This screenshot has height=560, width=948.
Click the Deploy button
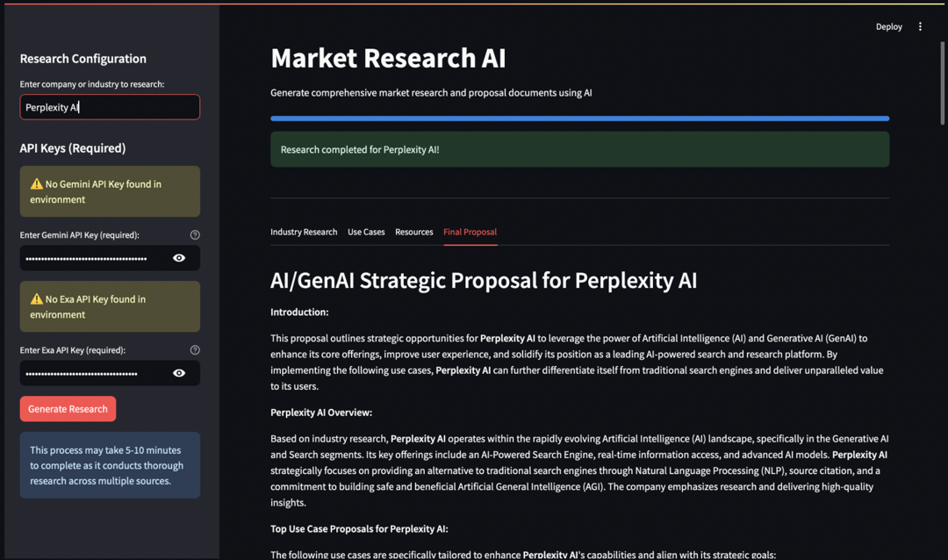(x=888, y=26)
